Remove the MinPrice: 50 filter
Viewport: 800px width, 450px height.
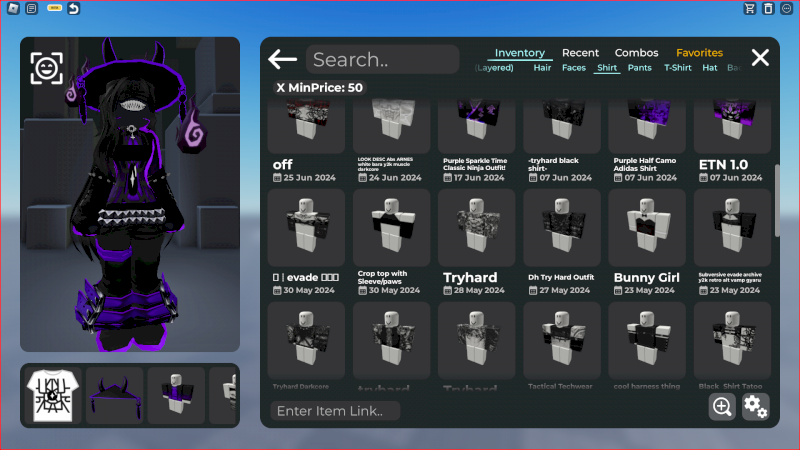[x=319, y=88]
